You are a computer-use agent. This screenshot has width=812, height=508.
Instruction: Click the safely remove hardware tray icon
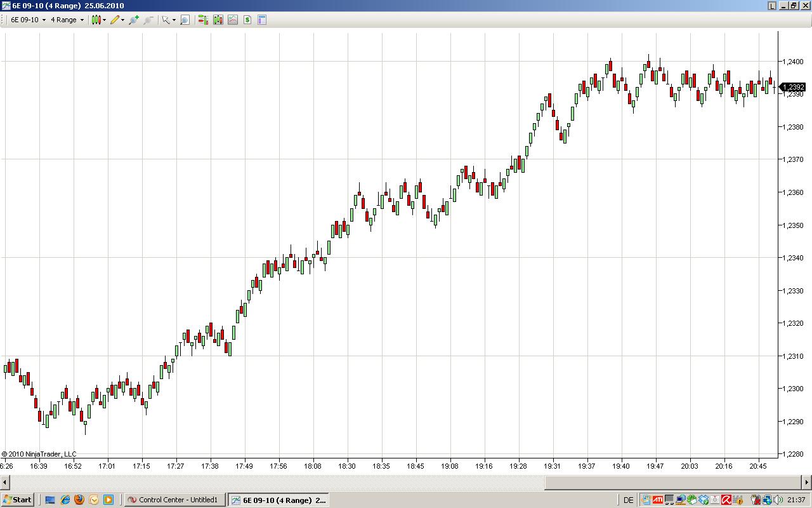coord(756,500)
